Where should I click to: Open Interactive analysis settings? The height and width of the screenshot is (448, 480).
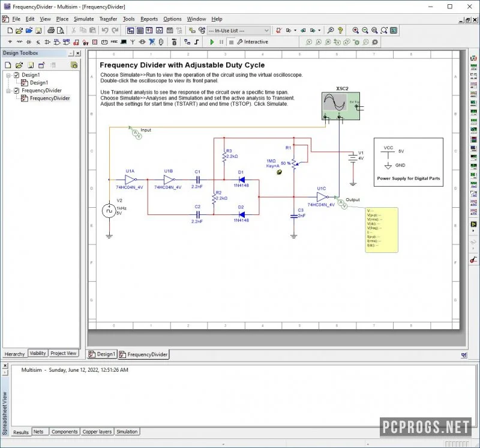(x=253, y=42)
